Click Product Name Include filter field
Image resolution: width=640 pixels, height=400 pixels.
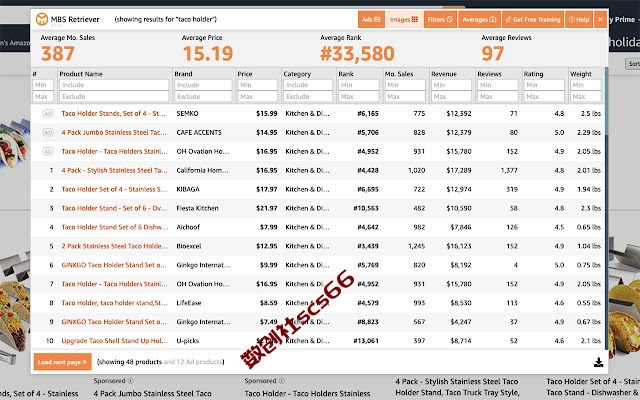point(114,85)
